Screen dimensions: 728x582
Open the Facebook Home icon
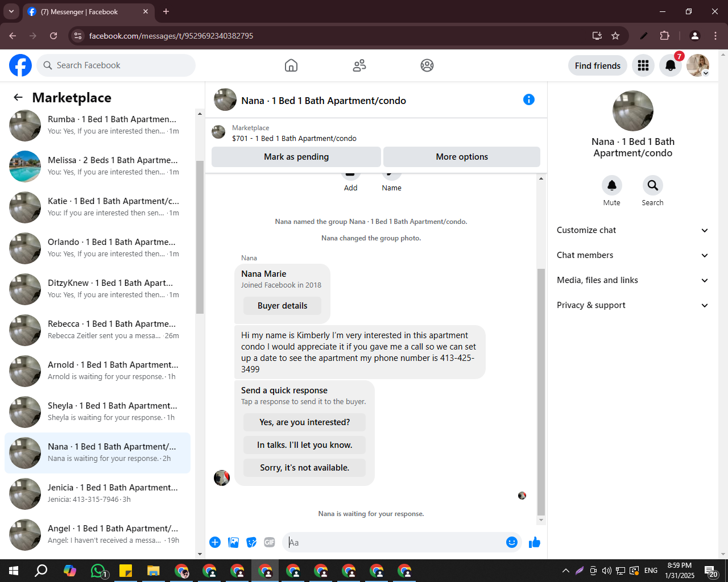coord(291,65)
